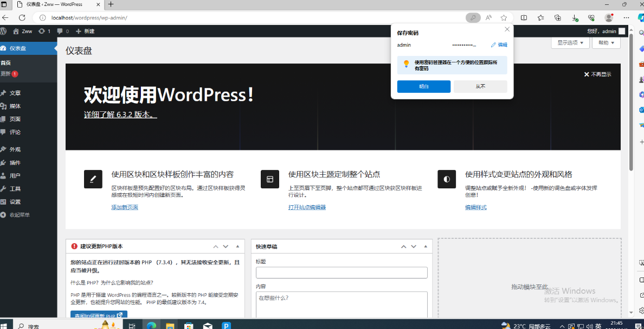The image size is (644, 329).
Task: Open Edge split screen icon
Action: [524, 17]
